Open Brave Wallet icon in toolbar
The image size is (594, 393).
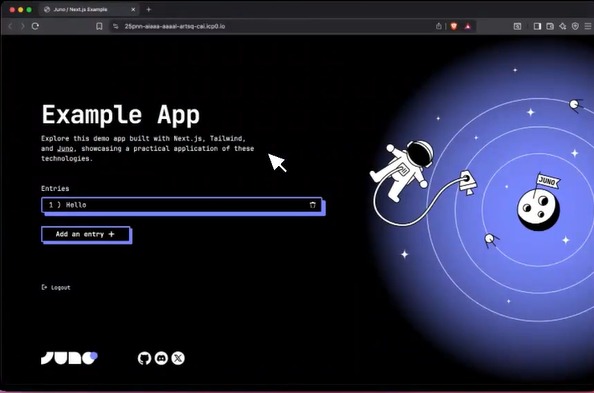pos(550,26)
